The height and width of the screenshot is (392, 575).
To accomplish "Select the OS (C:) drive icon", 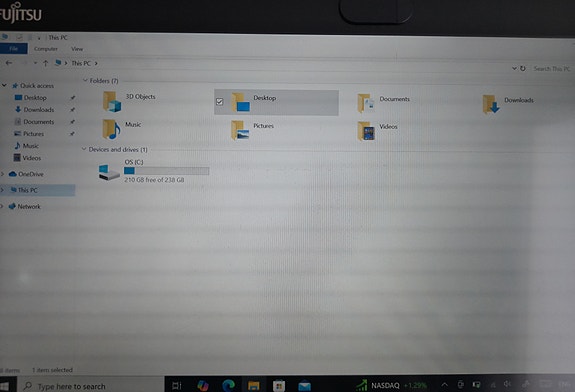I will tap(109, 172).
